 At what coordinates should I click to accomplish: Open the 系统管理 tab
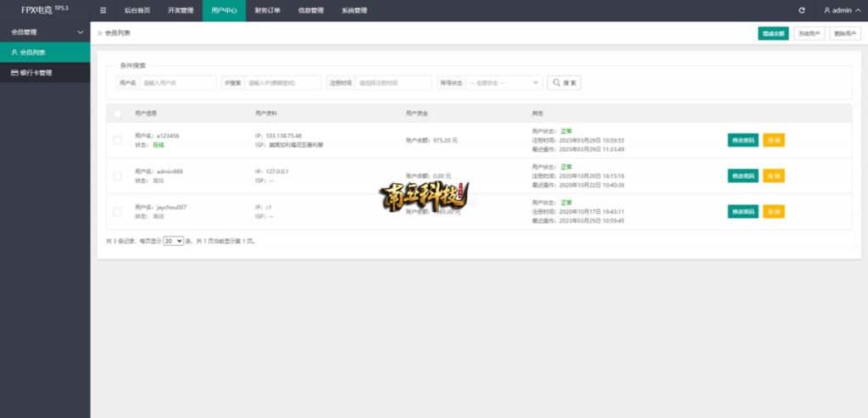354,10
